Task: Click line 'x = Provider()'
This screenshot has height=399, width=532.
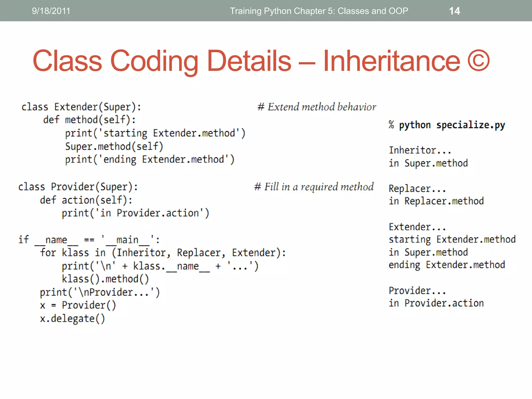Action: (x=78, y=305)
